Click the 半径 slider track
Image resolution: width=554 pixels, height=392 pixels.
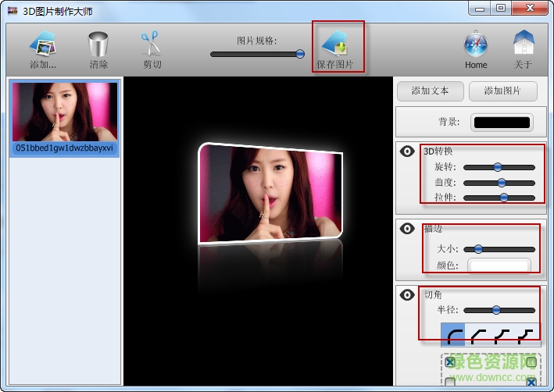point(499,311)
